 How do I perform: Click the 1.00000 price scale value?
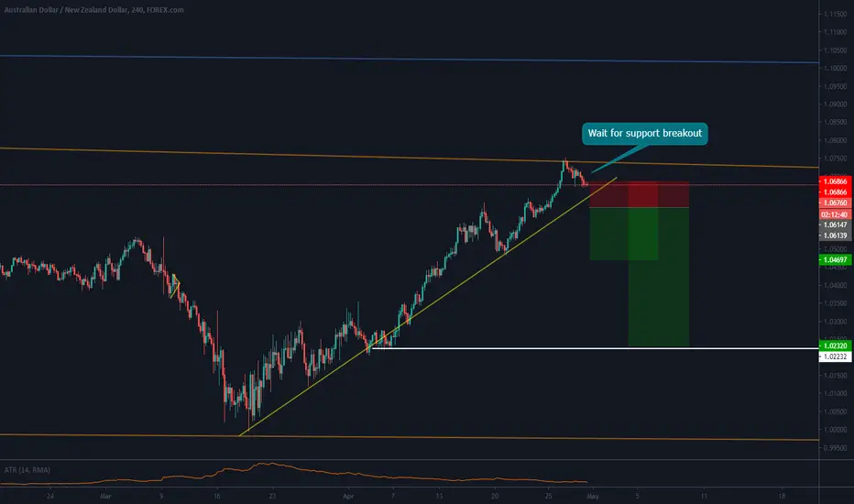835,430
